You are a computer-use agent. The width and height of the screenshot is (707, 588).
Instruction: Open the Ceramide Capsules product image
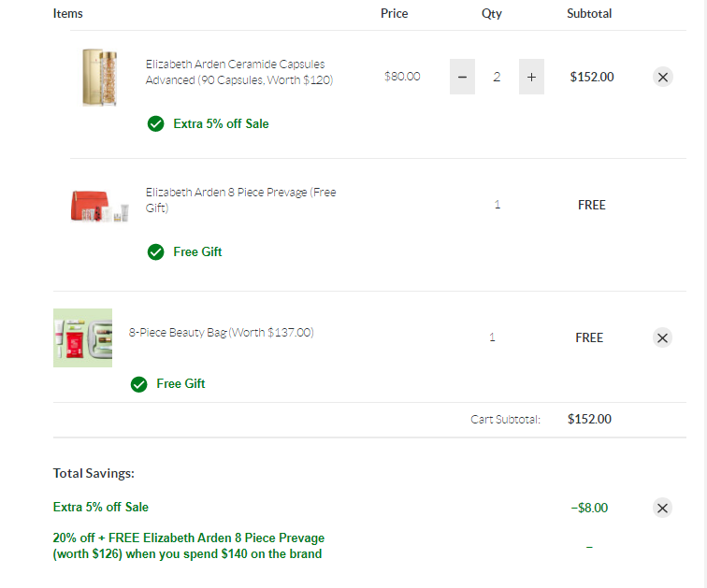point(100,77)
